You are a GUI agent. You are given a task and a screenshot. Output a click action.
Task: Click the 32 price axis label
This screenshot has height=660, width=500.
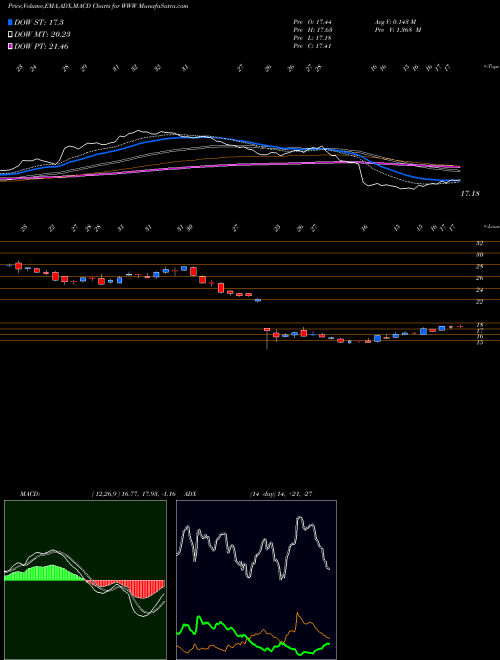click(x=479, y=243)
